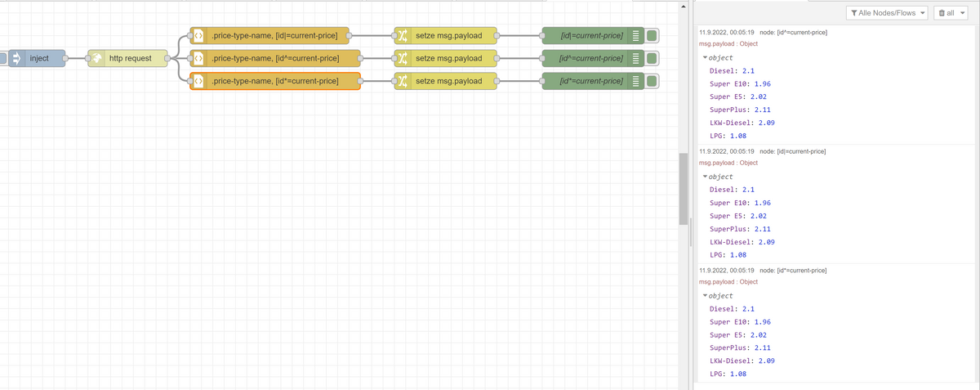
Task: Click change icon of first setze msg.payload node
Action: point(403,35)
